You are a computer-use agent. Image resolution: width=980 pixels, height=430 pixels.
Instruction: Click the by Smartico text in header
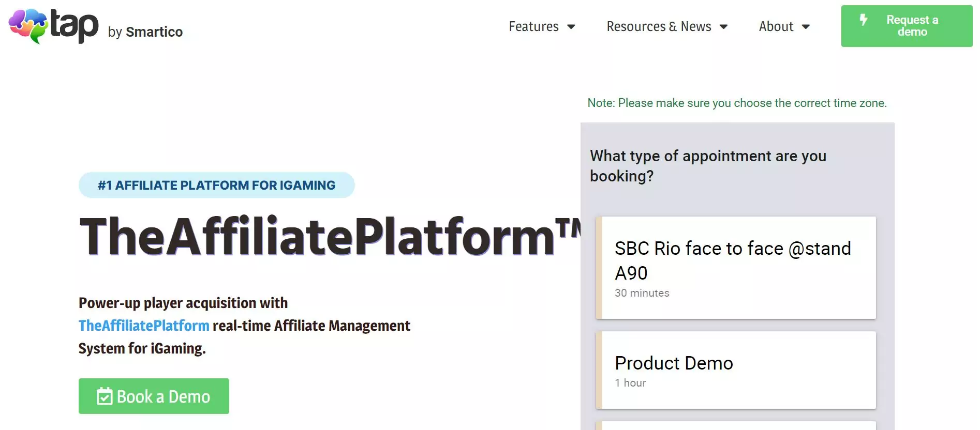coord(145,32)
